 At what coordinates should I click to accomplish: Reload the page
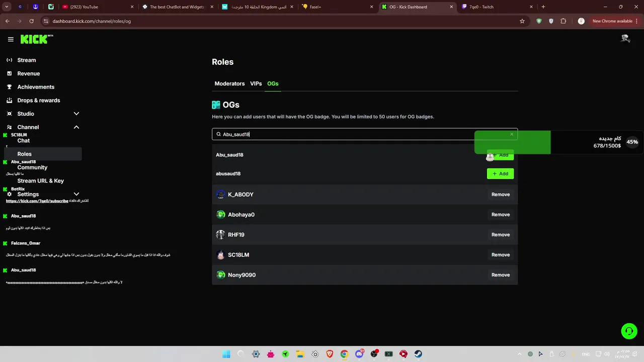(x=31, y=21)
